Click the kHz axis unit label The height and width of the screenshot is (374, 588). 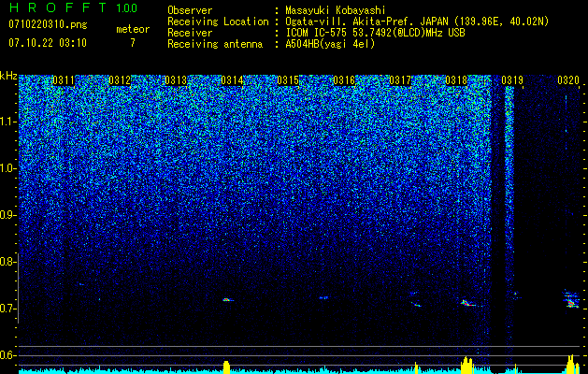tap(8, 76)
